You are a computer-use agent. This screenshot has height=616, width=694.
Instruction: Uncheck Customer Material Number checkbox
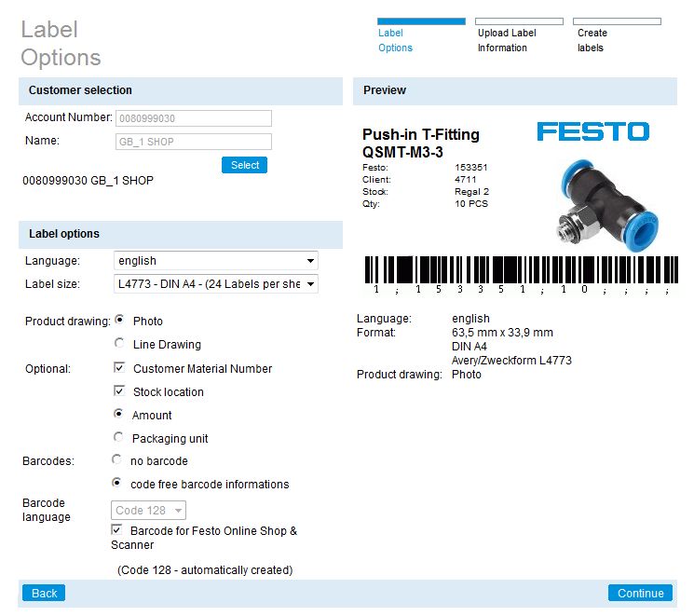click(x=119, y=368)
